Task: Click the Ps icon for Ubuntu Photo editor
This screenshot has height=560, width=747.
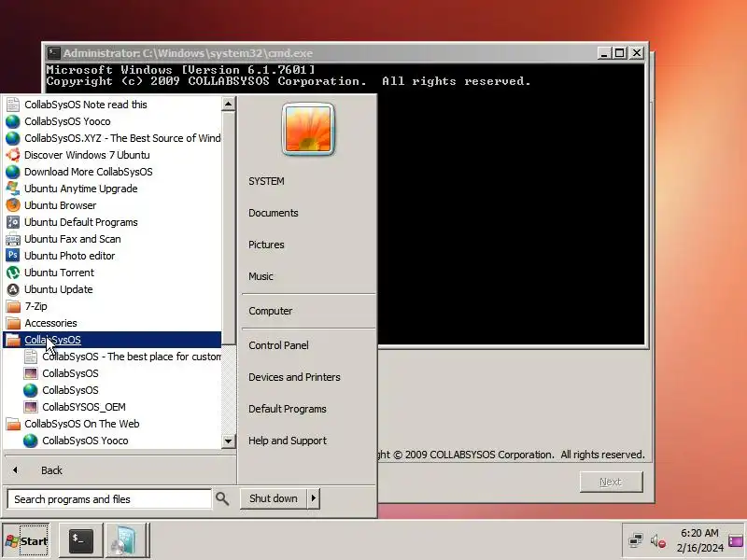Action: point(13,256)
